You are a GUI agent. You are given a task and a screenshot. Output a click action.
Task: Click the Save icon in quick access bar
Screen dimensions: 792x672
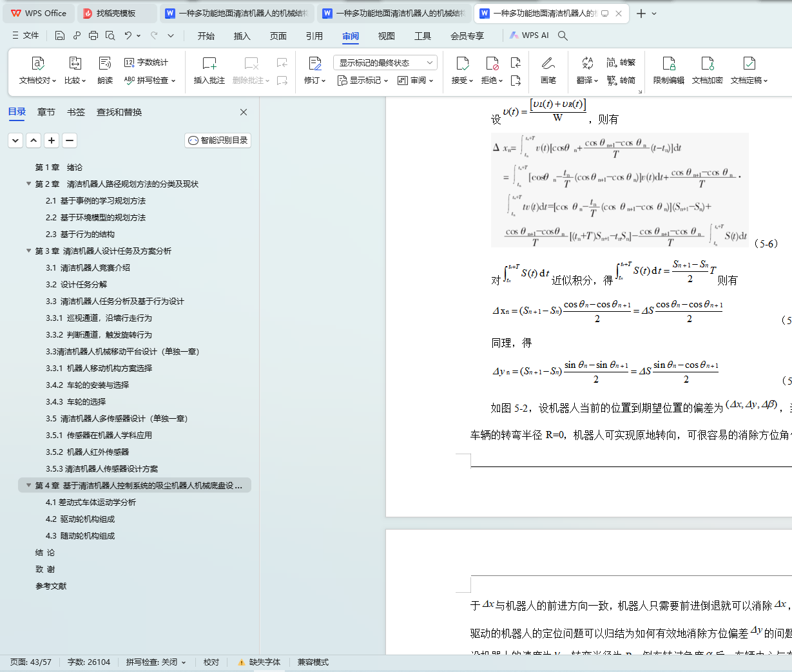pyautogui.click(x=60, y=35)
